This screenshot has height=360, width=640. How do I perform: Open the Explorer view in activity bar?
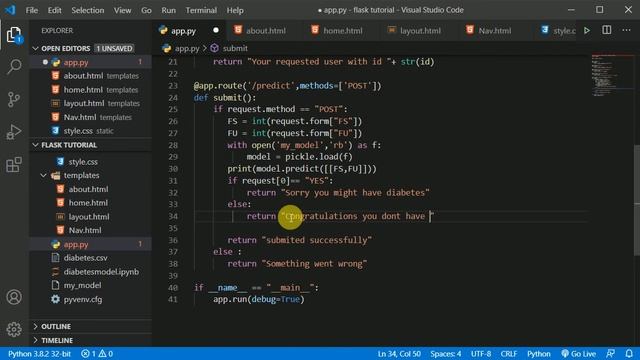(14, 35)
